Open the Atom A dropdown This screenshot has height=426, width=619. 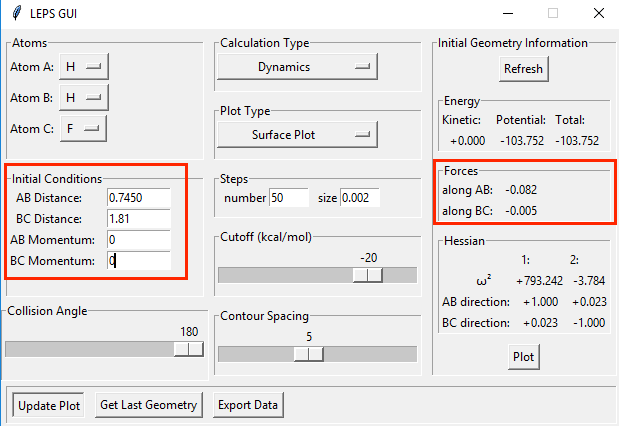pos(83,67)
